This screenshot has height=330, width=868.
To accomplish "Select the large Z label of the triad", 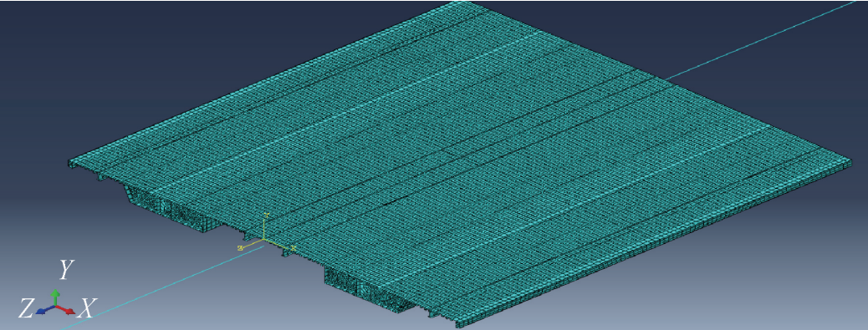I will [26, 308].
